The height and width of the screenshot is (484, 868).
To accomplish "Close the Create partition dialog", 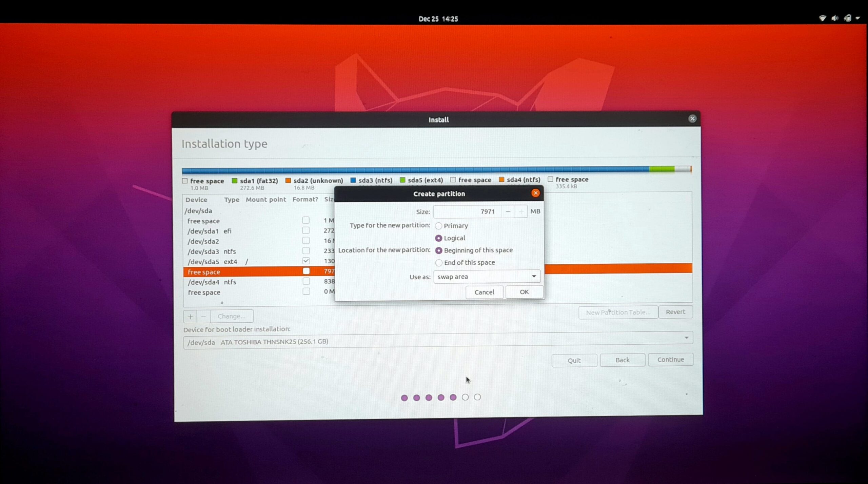I will (535, 193).
